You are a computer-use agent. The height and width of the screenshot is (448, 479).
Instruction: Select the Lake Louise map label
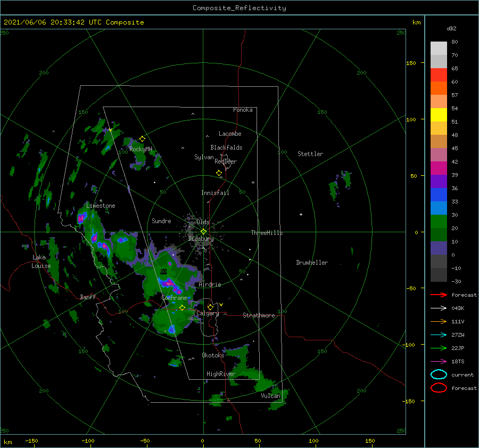(x=41, y=262)
